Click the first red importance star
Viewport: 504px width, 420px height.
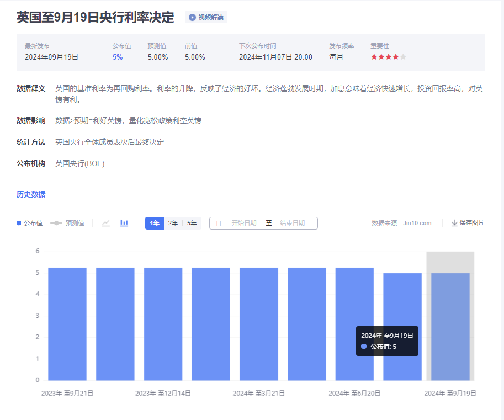(x=374, y=57)
